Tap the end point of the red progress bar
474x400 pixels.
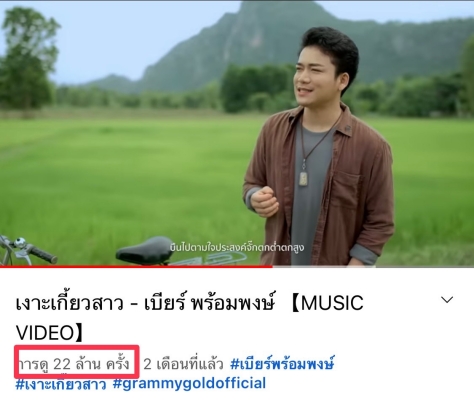pos(272,266)
